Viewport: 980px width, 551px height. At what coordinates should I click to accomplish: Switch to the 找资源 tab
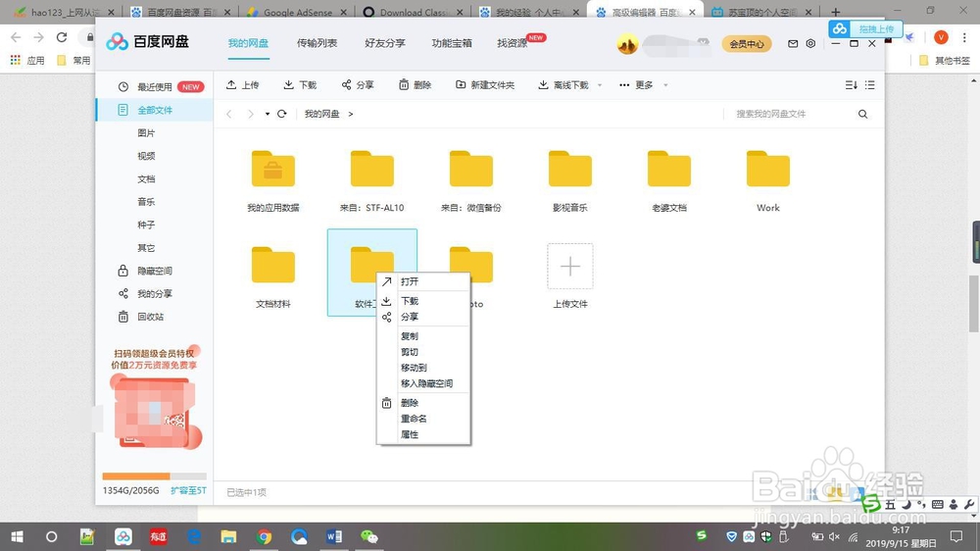point(513,43)
